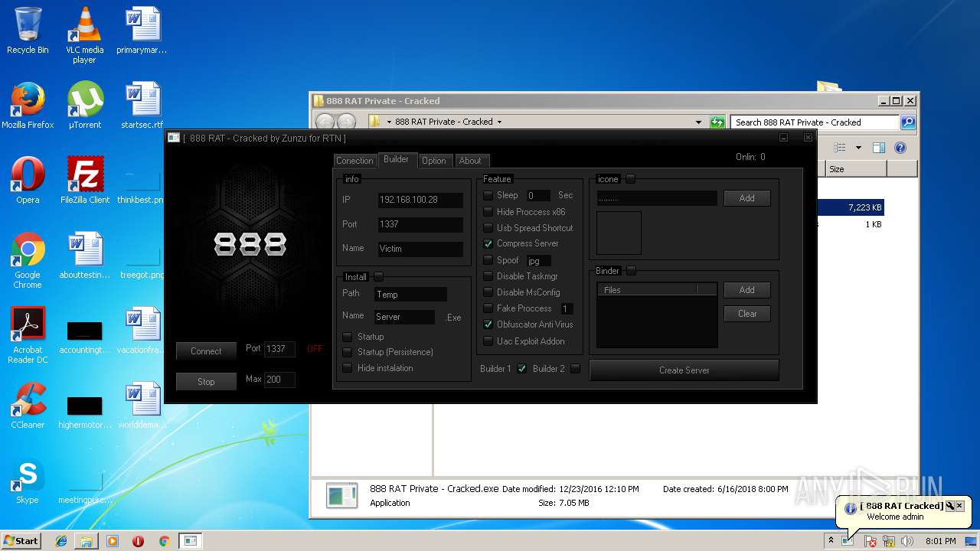Click the Explorer search box

click(x=815, y=122)
